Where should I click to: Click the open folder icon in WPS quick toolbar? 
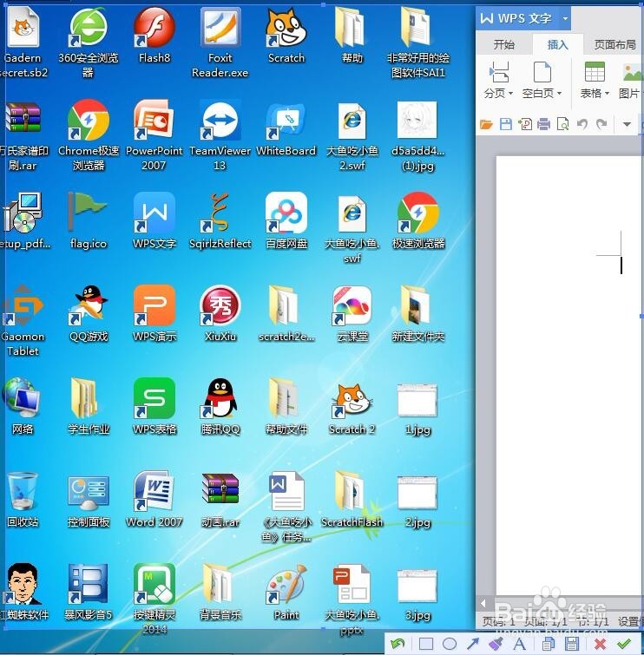486,124
